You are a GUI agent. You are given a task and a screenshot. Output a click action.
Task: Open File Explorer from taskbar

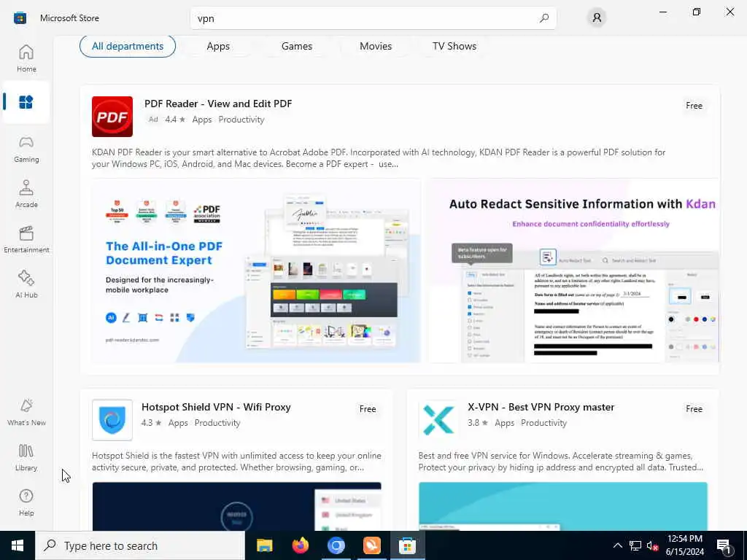coord(264,545)
